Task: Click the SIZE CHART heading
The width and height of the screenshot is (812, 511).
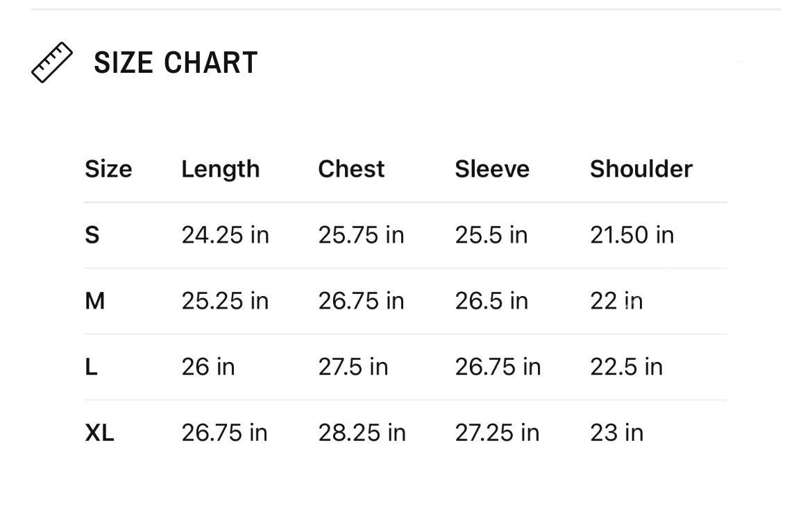Action: 176,63
